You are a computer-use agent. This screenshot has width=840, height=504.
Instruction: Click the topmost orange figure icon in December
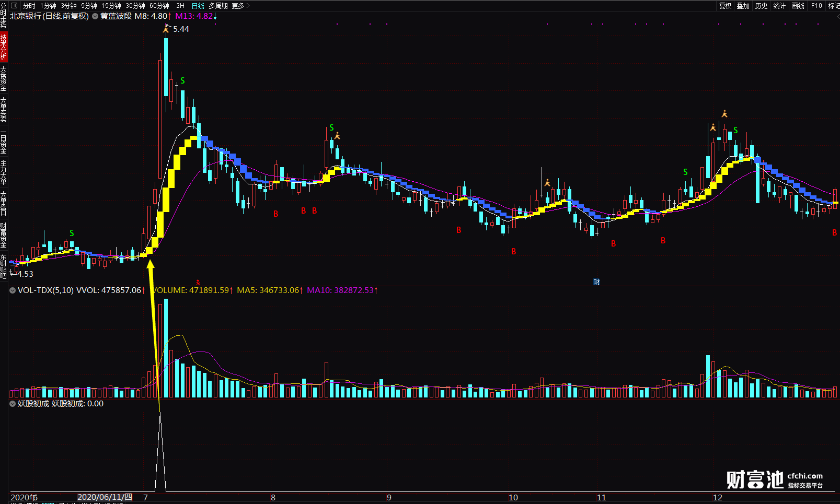coord(724,114)
